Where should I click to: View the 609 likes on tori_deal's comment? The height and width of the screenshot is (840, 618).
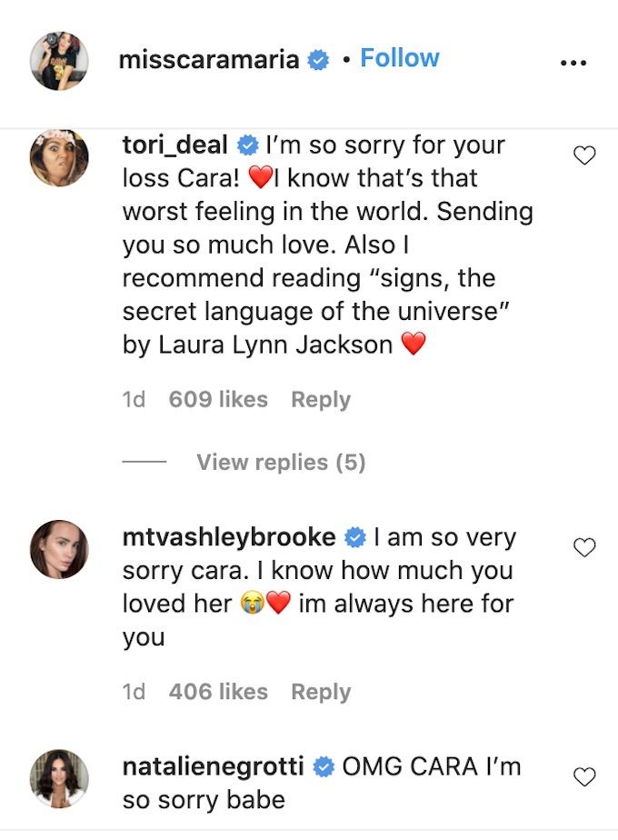point(218,400)
